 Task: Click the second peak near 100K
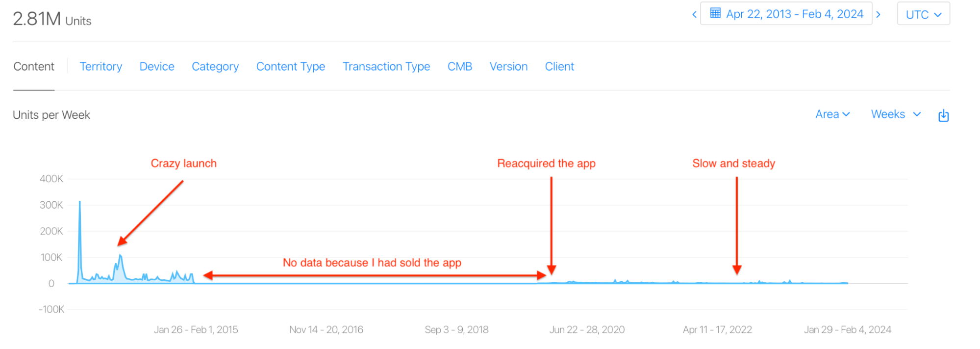point(120,256)
